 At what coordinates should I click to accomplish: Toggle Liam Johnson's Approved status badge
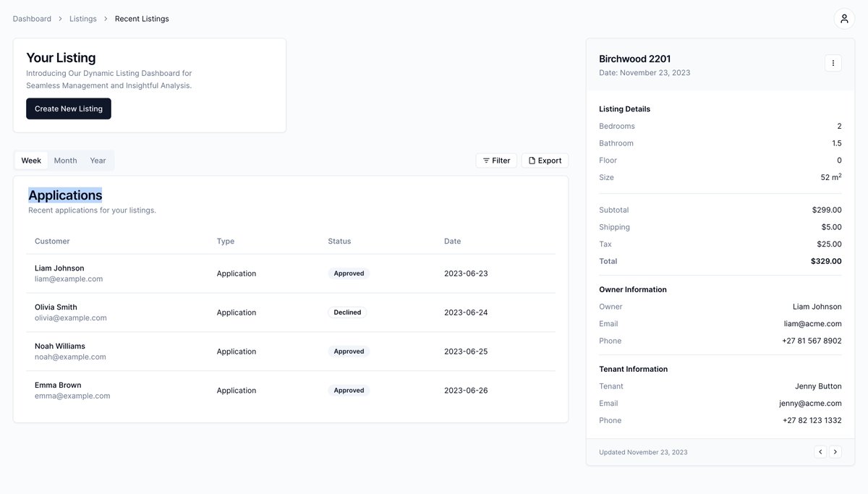349,273
